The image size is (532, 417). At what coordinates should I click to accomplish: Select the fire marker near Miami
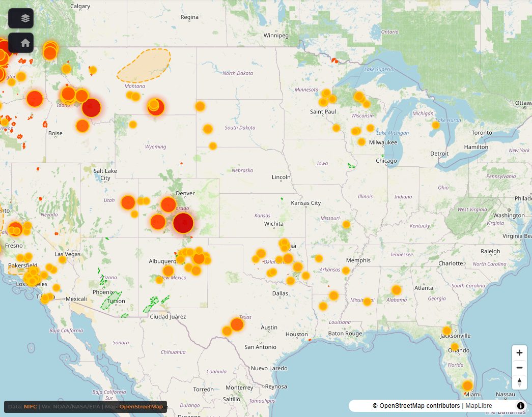pyautogui.click(x=467, y=385)
